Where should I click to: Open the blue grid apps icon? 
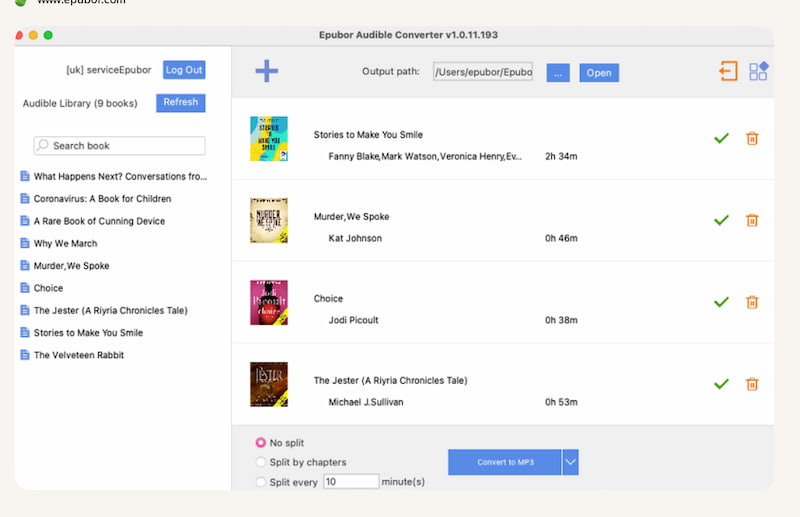point(759,71)
